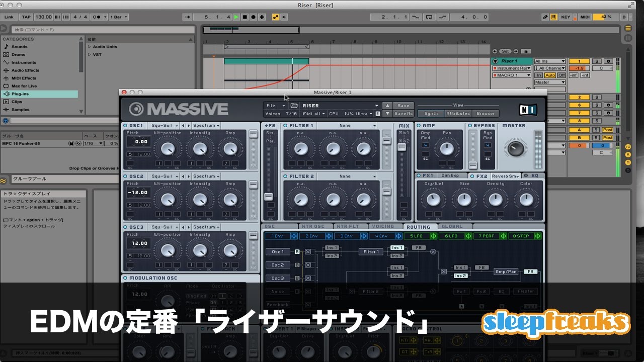Open Massive preset folder icon
644x362 pixels.
tap(294, 106)
